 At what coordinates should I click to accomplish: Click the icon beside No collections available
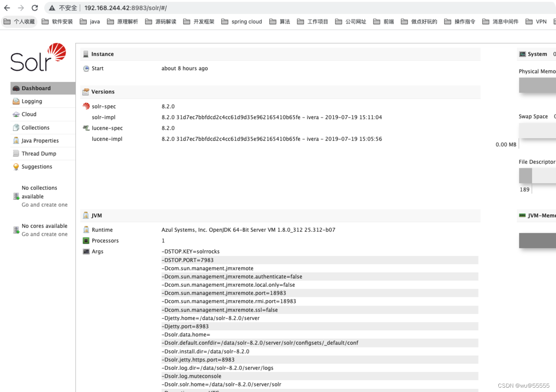click(x=16, y=197)
